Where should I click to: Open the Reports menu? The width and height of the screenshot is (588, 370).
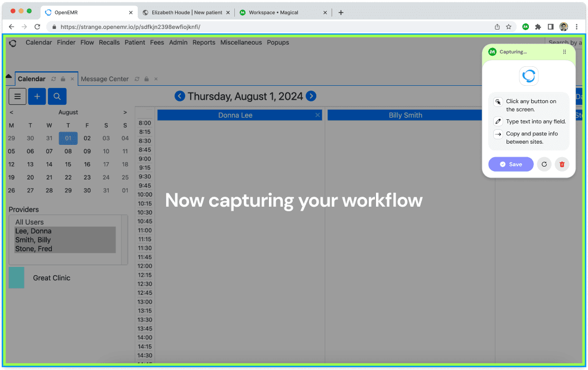pyautogui.click(x=204, y=42)
